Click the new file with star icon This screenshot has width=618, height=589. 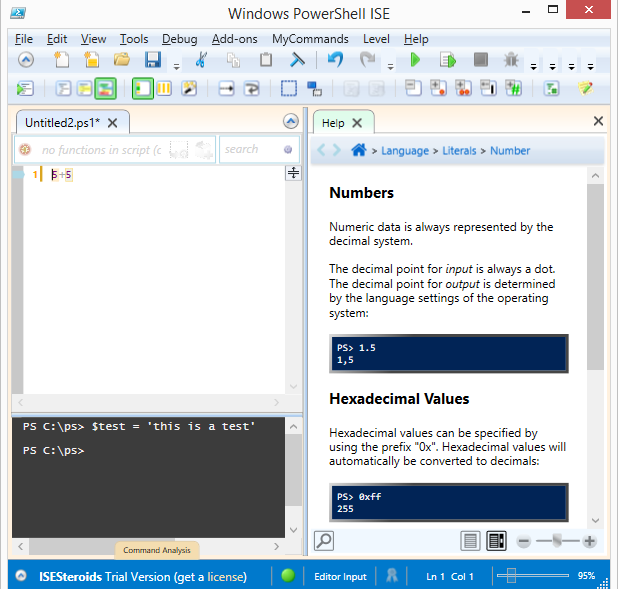pos(91,60)
